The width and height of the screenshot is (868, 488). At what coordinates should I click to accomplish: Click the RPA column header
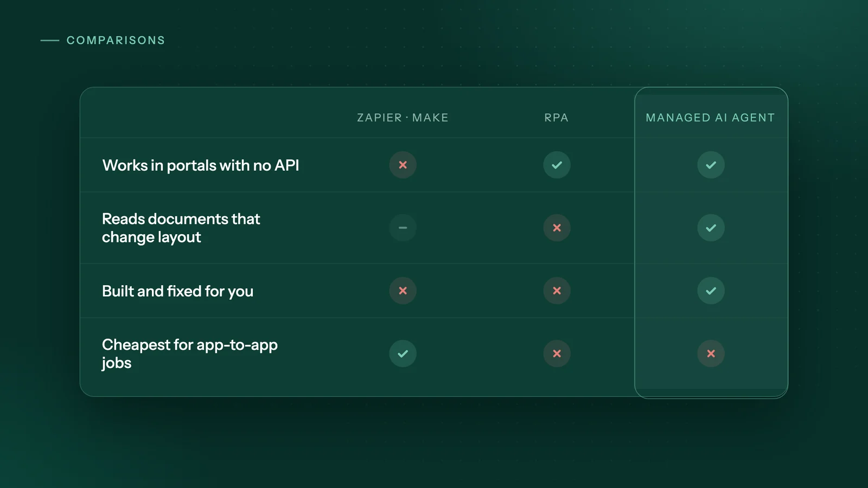point(557,118)
